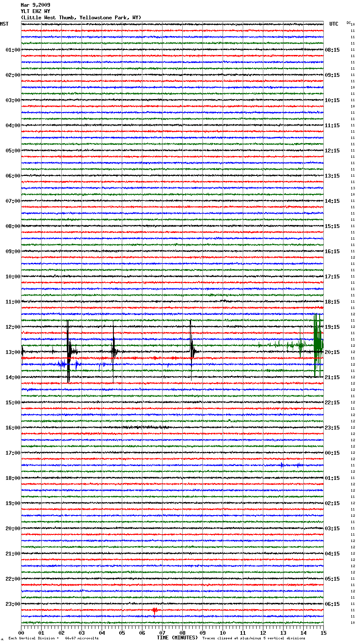
Task: Click the 10:15 UTC time label
Action: click(332, 100)
